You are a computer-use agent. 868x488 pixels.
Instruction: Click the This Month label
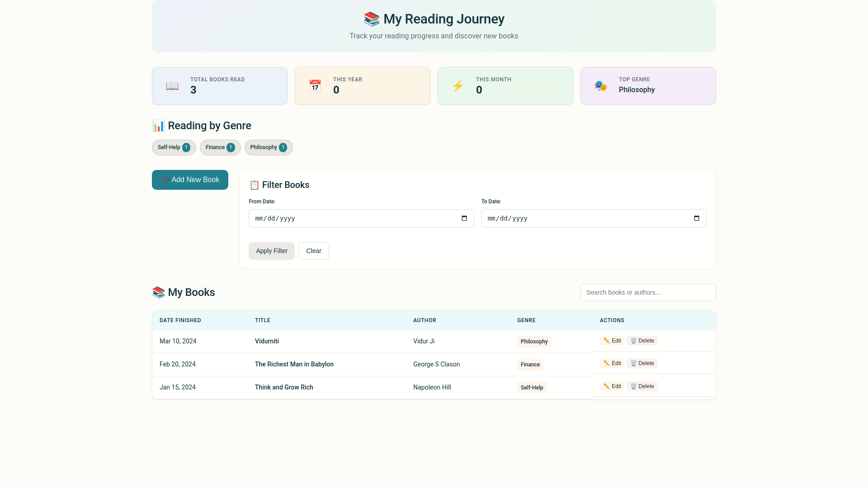coord(494,80)
